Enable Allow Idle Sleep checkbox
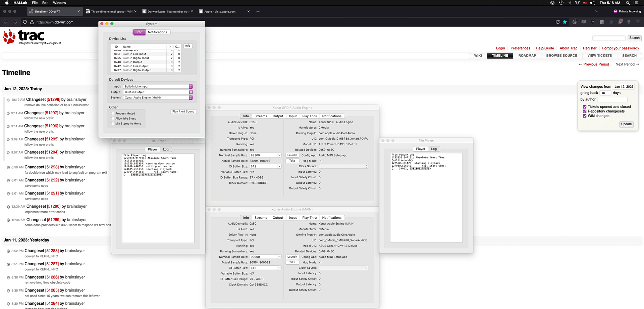Screen dimensions: 644x309 click(113, 119)
